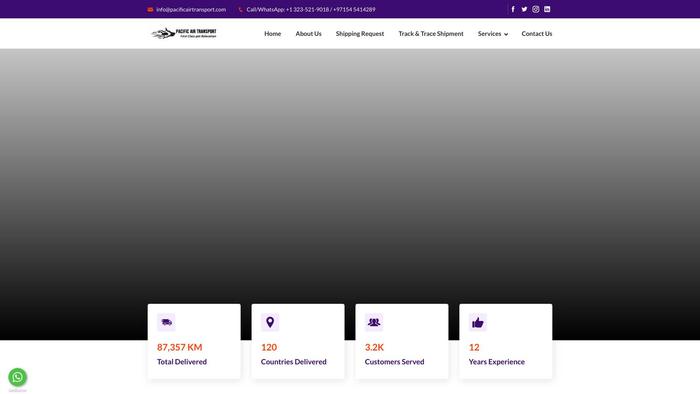Open the Twitter social icon

(x=524, y=9)
